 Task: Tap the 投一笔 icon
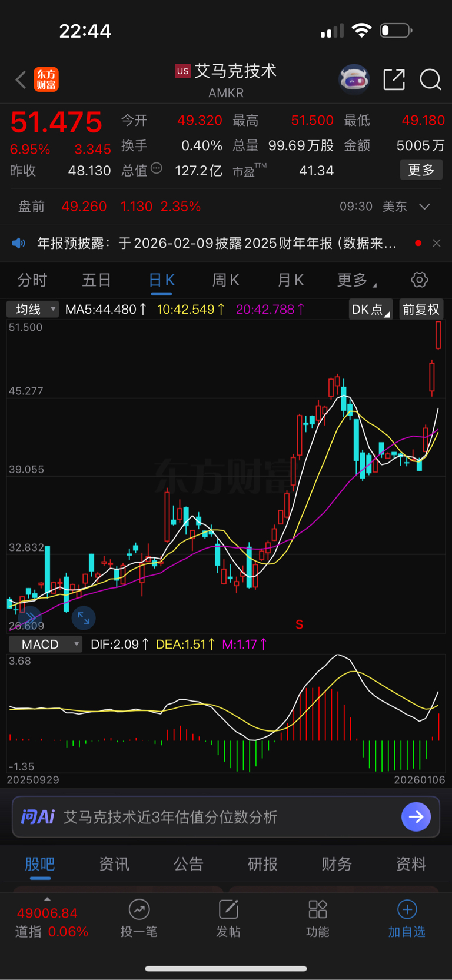pos(139,909)
